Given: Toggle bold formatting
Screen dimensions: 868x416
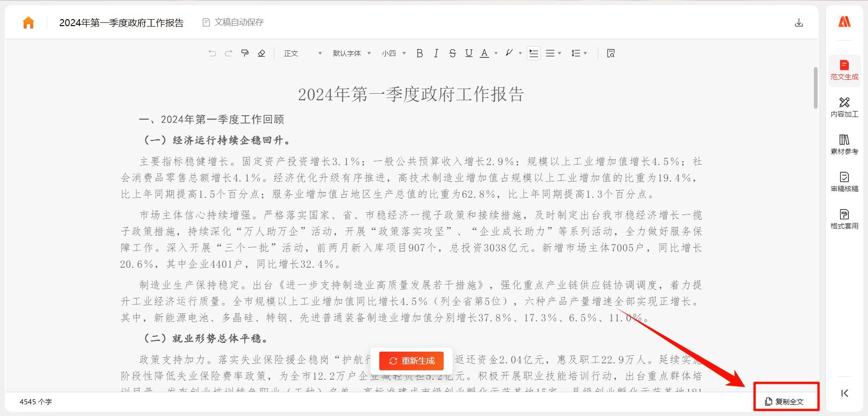Looking at the screenshot, I should click(420, 53).
